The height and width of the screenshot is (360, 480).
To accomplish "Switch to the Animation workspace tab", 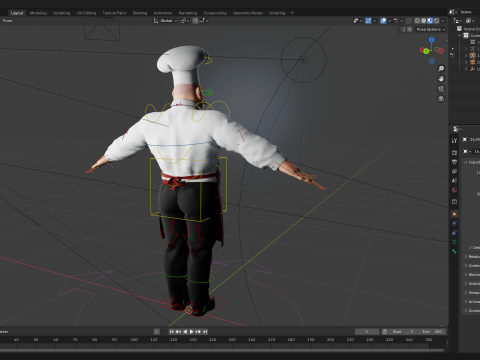I will [163, 13].
